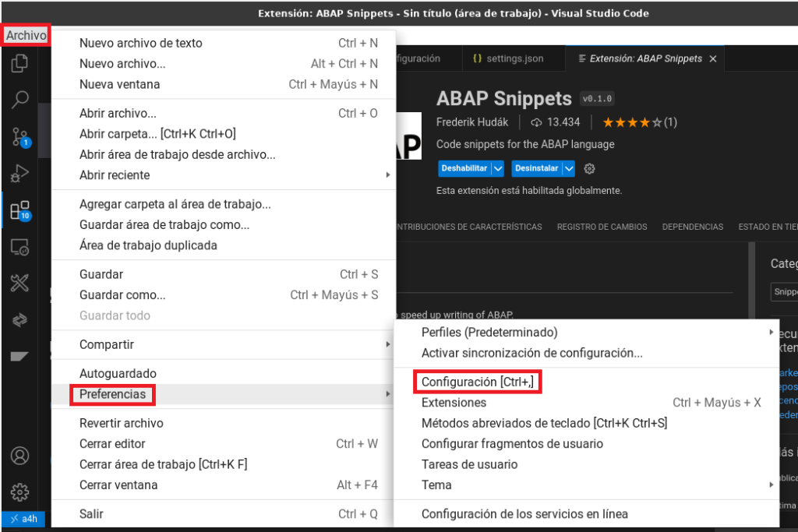The height and width of the screenshot is (532, 798).
Task: Click Activar sincronización de configuración
Action: 587,353
